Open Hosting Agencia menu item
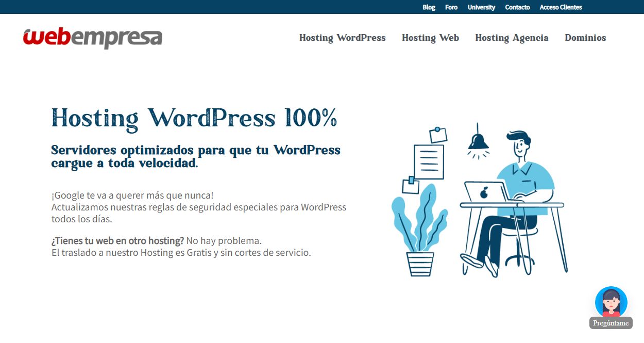 point(512,38)
